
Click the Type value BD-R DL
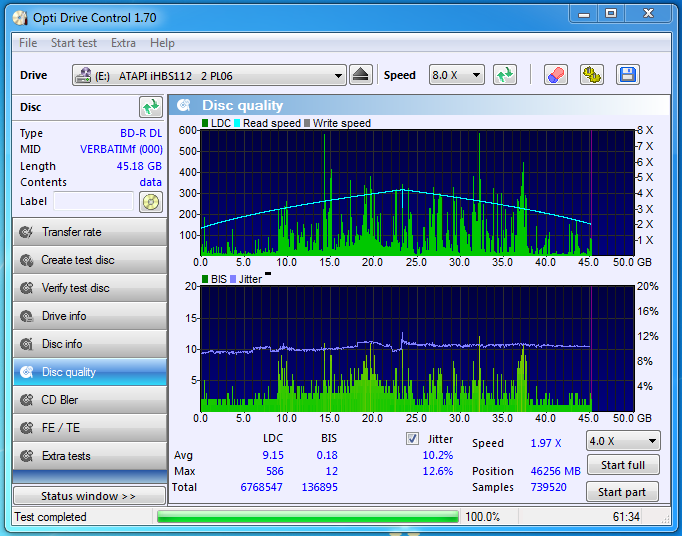tap(141, 133)
